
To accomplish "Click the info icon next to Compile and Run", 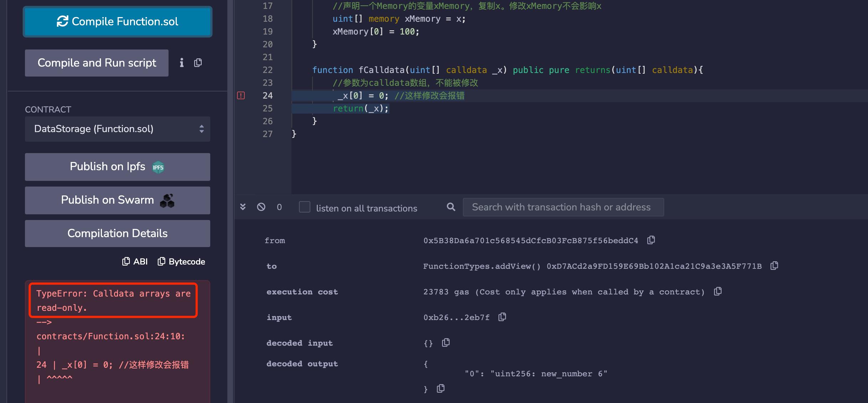I will [182, 62].
